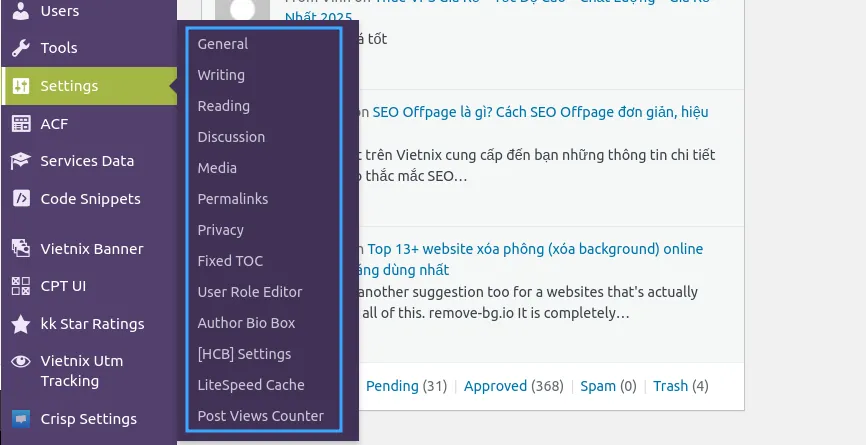Open Top 13+ website xóa phông link
866x445 pixels.
[x=535, y=249]
